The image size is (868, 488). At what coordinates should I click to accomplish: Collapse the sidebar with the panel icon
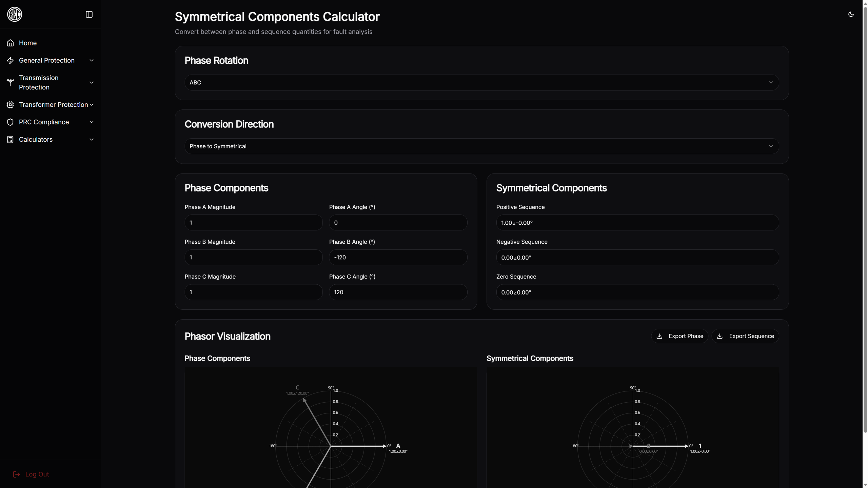(89, 14)
